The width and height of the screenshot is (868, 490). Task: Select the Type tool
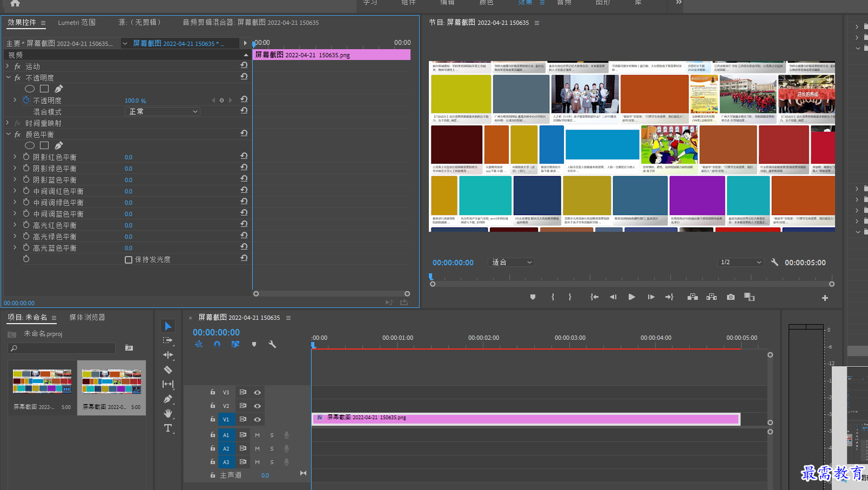[x=168, y=428]
